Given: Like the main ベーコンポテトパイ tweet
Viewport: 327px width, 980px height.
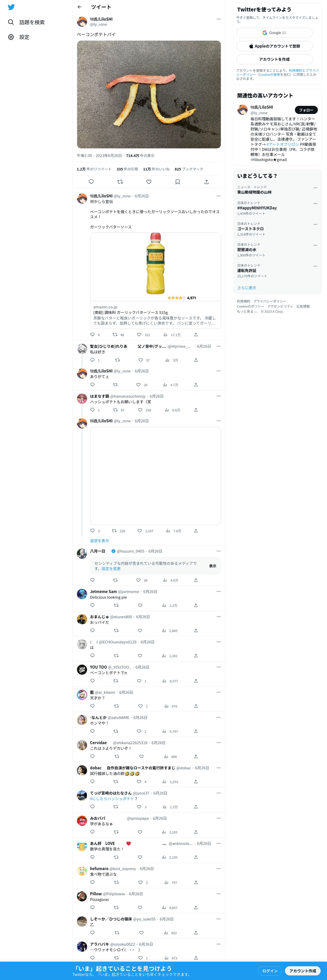Looking at the screenshot, I should [x=149, y=182].
